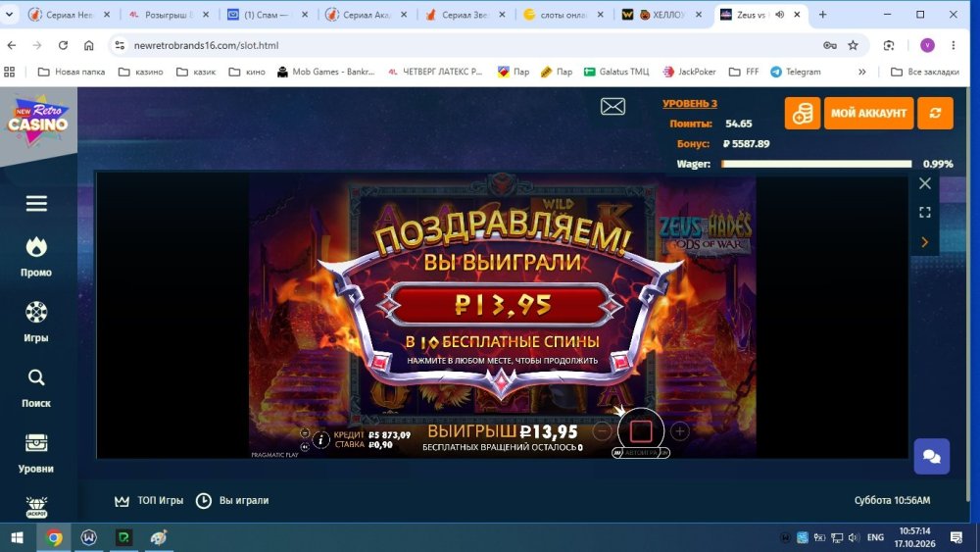The height and width of the screenshot is (552, 980).
Task: Open the tab search dropdown
Action: (x=10, y=14)
